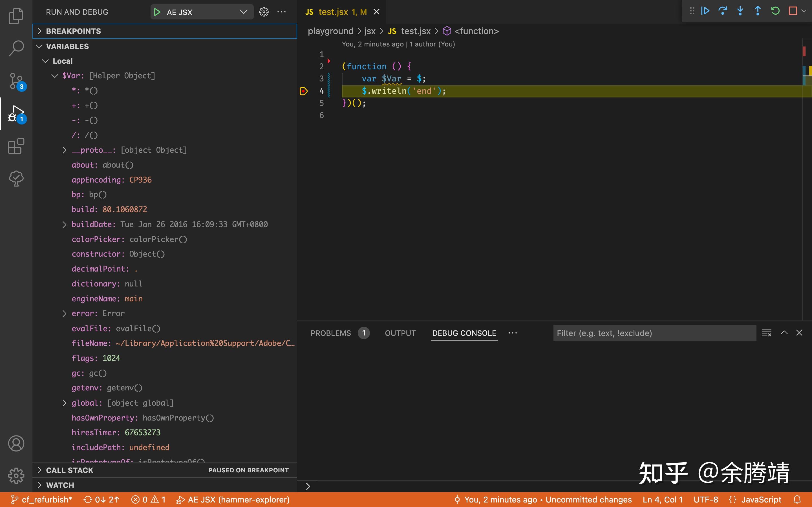Screen dimensions: 812x507
Task: Open the Extensions sidebar view
Action: (16, 146)
